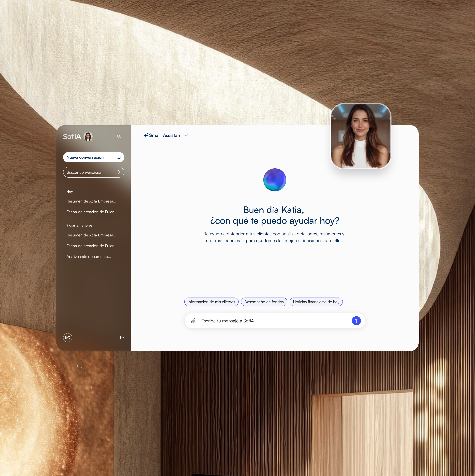Screen dimensions: 475x476
Task: Log out using the exit arrow icon
Action: [122, 338]
